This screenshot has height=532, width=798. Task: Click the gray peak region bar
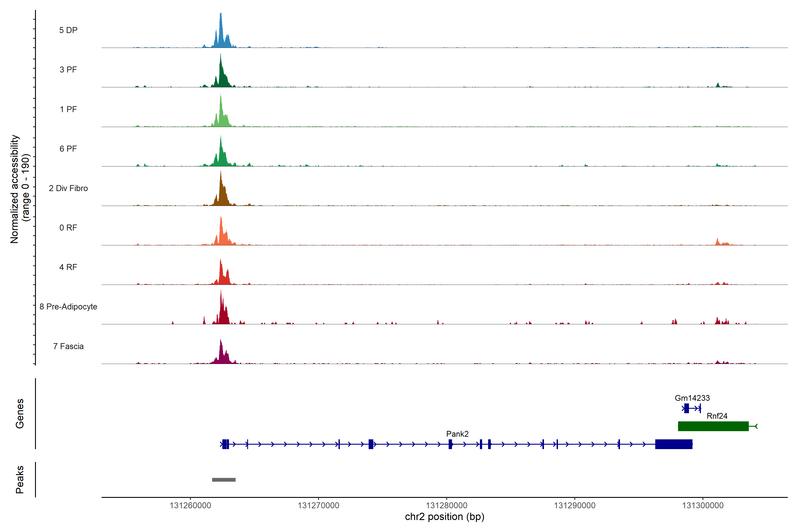(224, 479)
